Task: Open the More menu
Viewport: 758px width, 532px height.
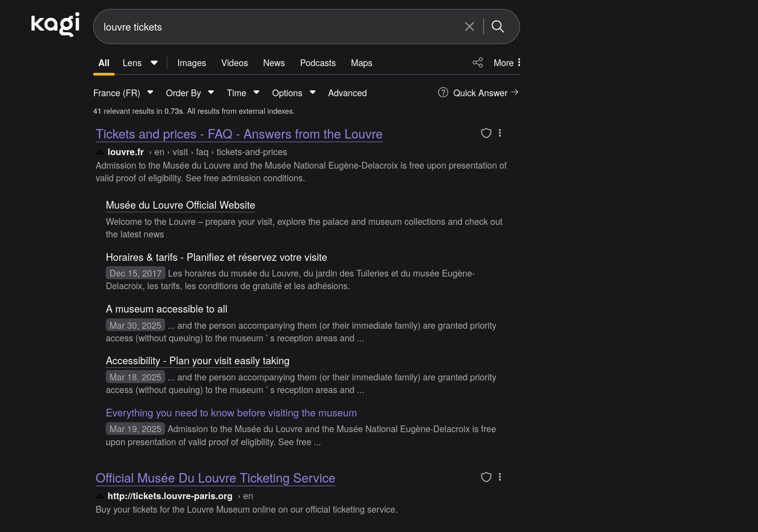Action: [503, 63]
